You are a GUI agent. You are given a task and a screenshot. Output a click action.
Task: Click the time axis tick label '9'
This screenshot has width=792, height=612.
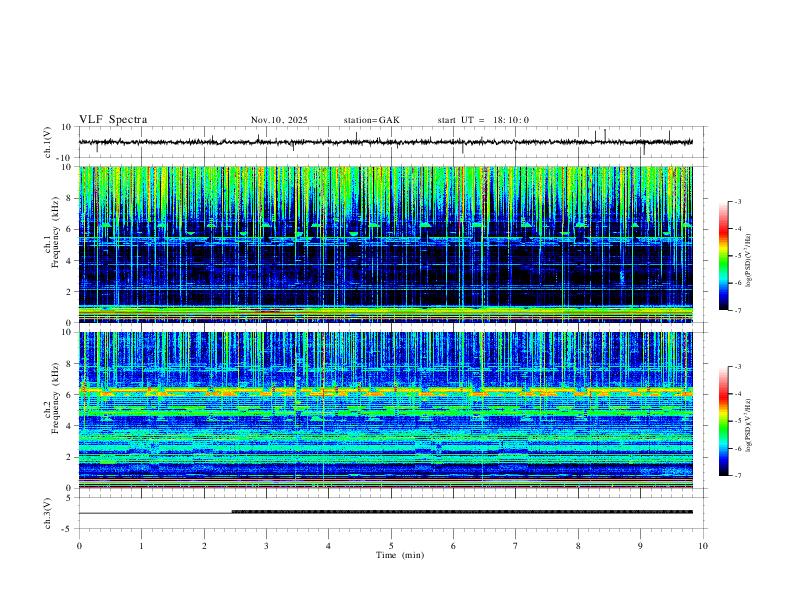coord(640,546)
